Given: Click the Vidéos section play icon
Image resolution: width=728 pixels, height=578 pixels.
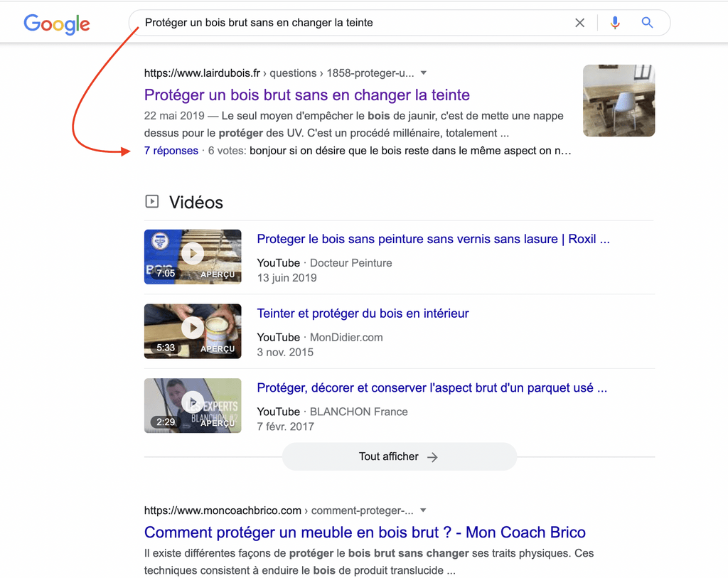Looking at the screenshot, I should pos(151,202).
